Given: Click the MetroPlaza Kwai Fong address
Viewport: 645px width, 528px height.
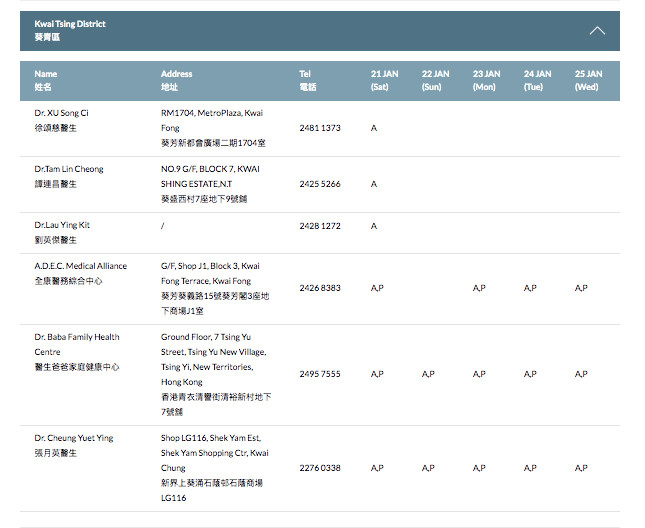Looking at the screenshot, I should point(210,120).
